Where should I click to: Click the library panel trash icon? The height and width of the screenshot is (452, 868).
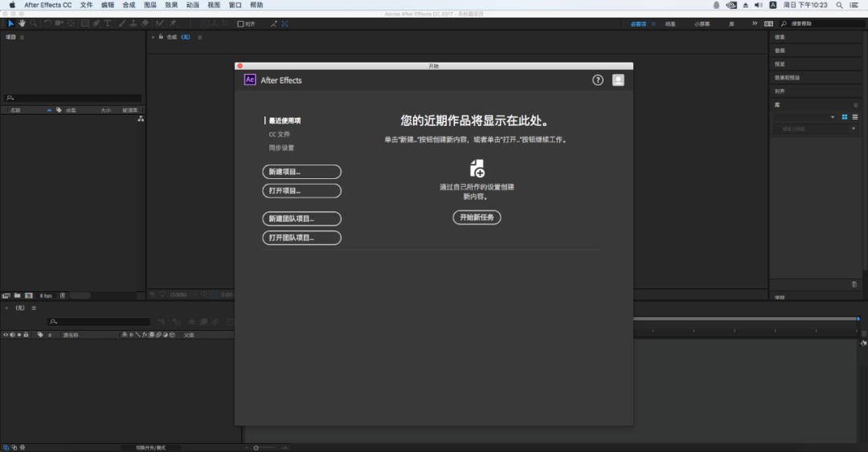tap(854, 284)
